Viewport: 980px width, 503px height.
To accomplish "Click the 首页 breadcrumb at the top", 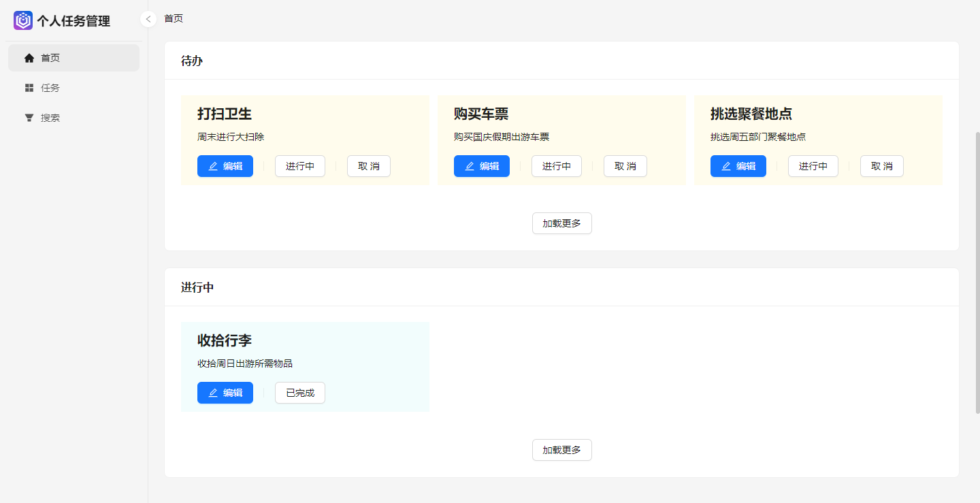I will pos(172,18).
